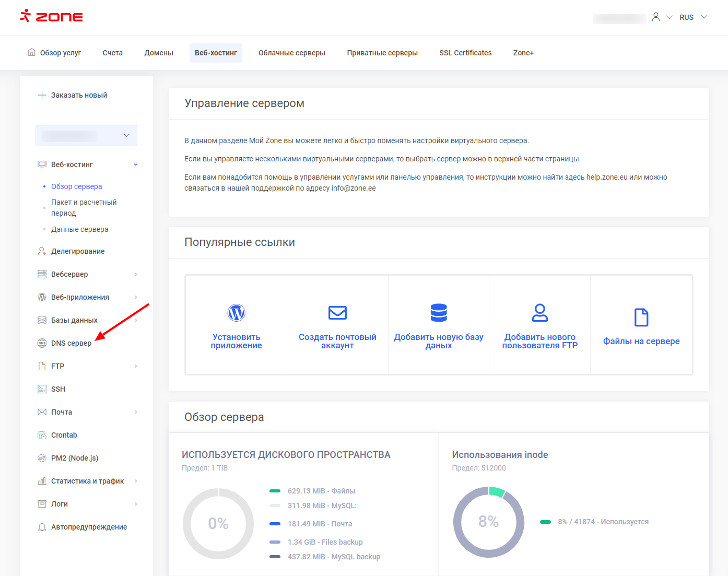Collapse the Веб-хостинг sidebar section

(136, 164)
